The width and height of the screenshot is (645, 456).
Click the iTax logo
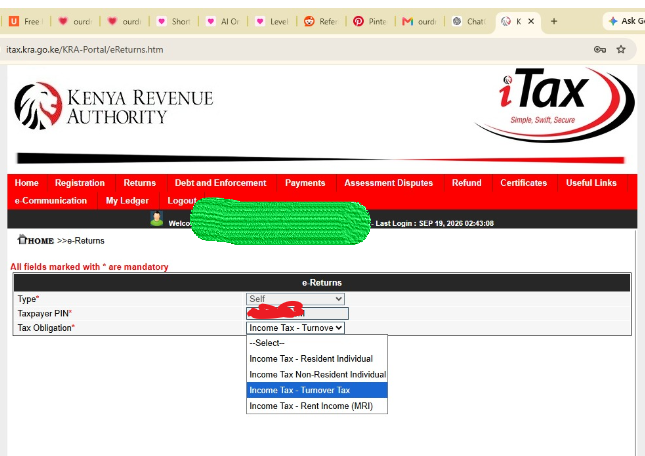(x=554, y=105)
